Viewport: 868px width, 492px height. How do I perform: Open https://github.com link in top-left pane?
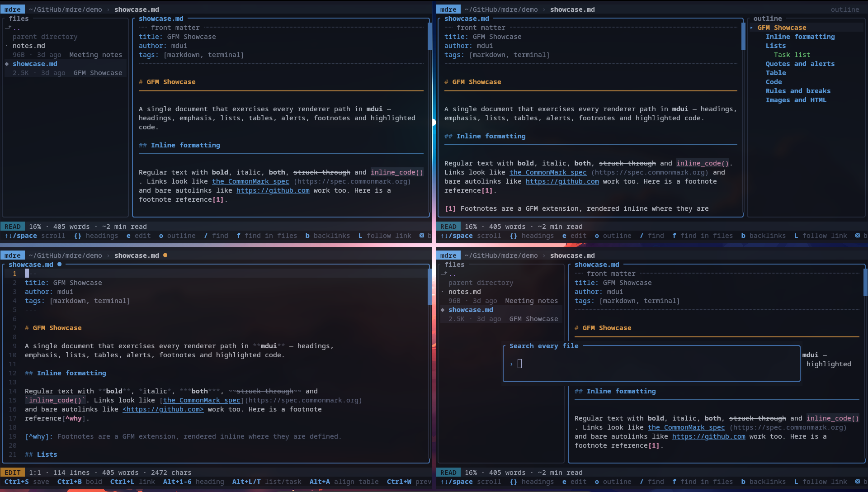273,190
